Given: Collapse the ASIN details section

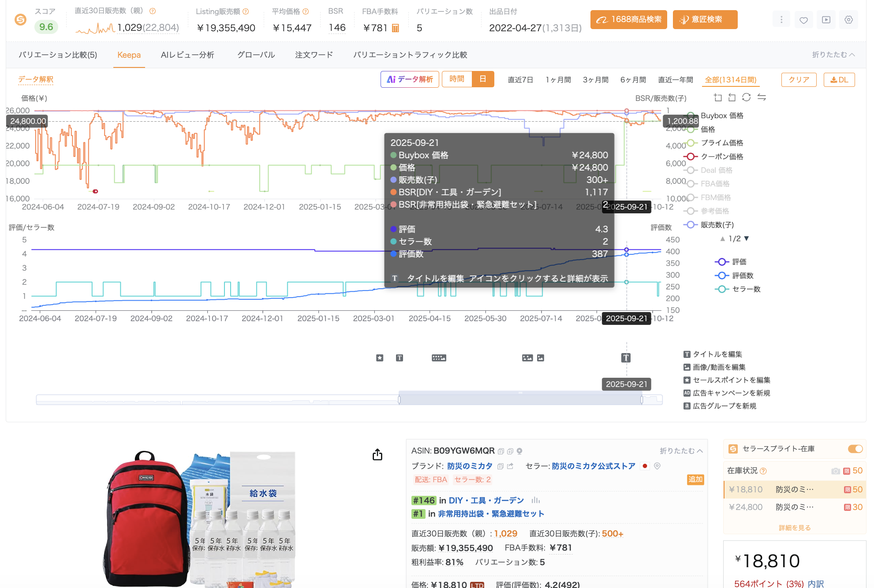Looking at the screenshot, I should [681, 451].
